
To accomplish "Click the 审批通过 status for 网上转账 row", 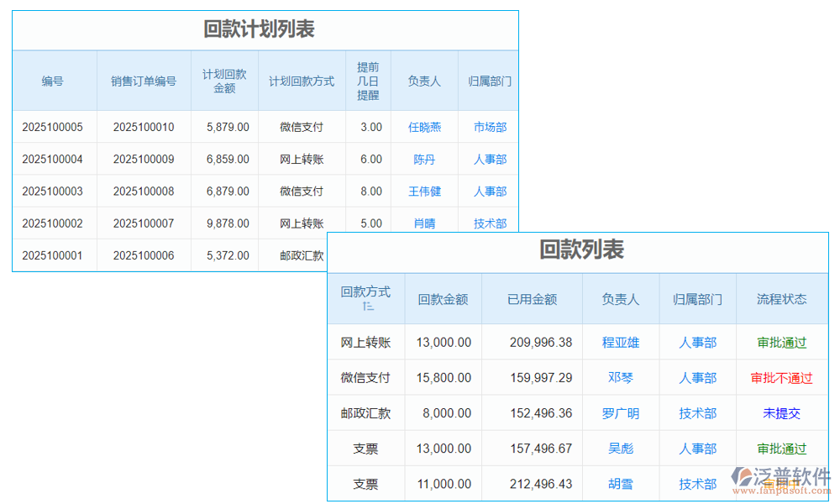I will (781, 342).
